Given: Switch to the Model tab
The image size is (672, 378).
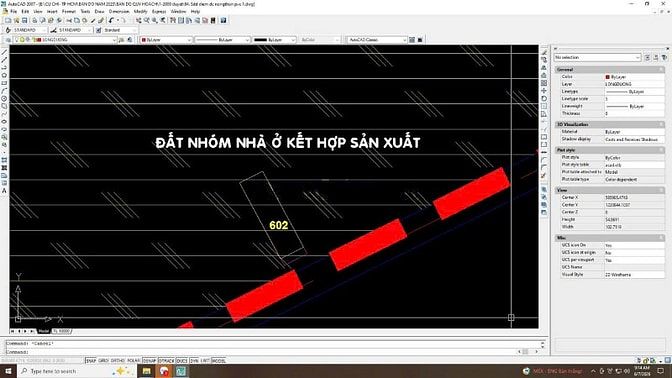Looking at the screenshot, I should tap(44, 331).
